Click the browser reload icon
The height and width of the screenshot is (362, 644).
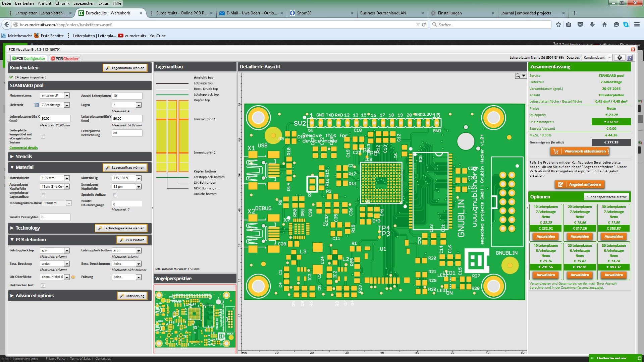click(424, 24)
